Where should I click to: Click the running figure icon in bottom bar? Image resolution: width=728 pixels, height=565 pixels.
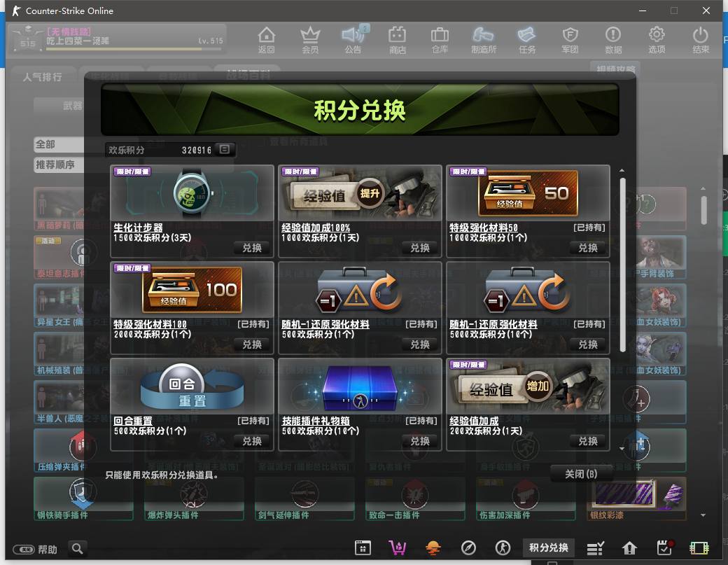click(503, 547)
